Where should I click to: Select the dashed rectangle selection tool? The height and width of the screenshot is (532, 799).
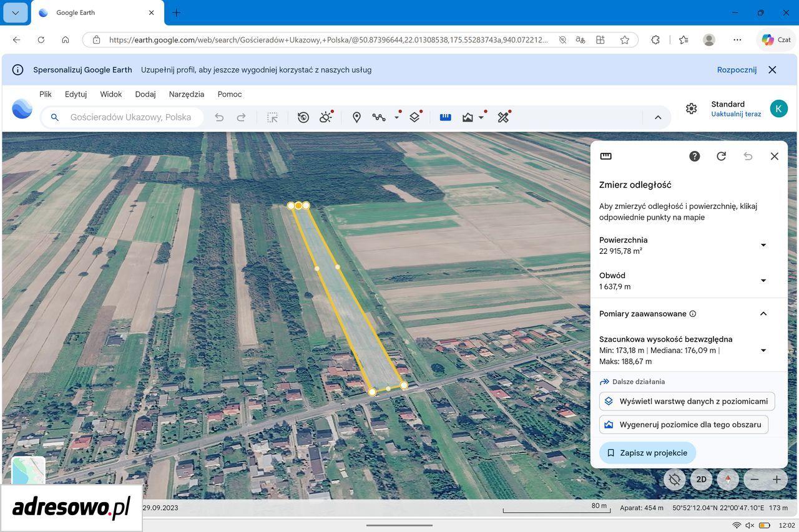click(272, 117)
